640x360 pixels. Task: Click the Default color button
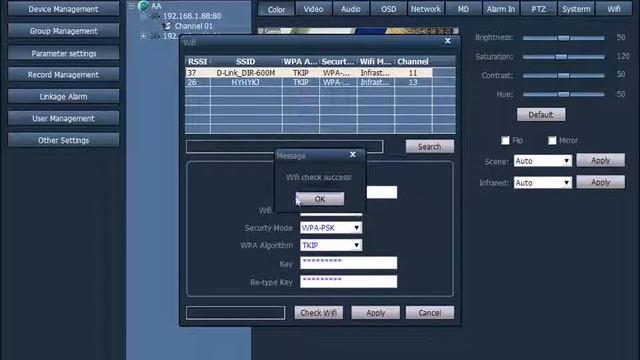click(x=541, y=115)
